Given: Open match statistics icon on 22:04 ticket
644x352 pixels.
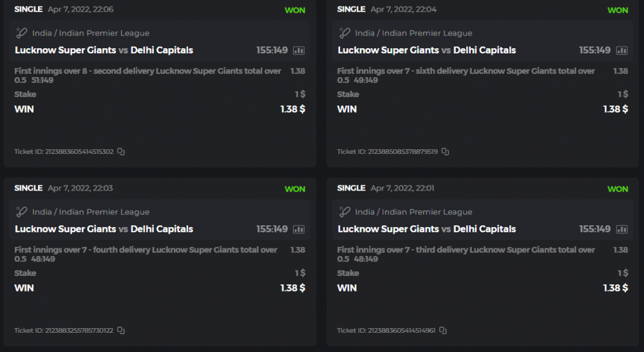Looking at the screenshot, I should click(621, 50).
